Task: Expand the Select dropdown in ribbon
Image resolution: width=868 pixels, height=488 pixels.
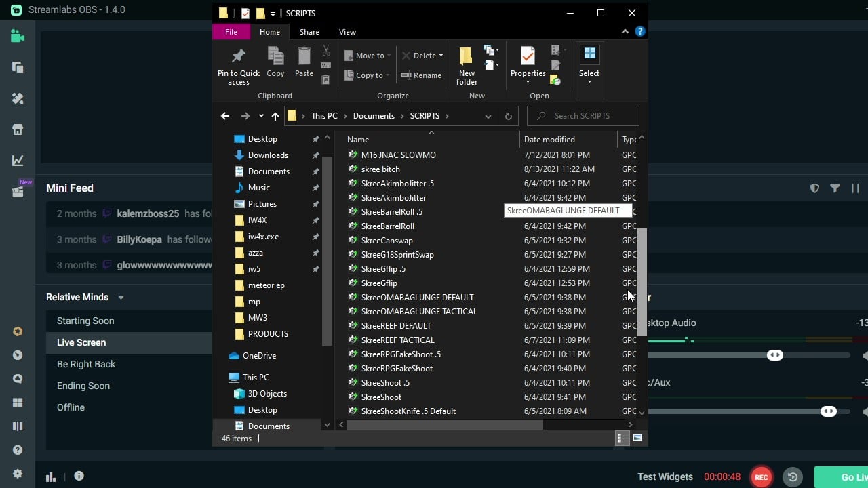Action: click(x=589, y=82)
